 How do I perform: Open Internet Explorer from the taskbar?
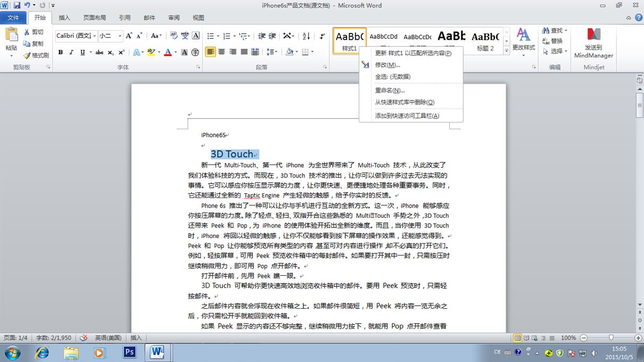pos(42,352)
